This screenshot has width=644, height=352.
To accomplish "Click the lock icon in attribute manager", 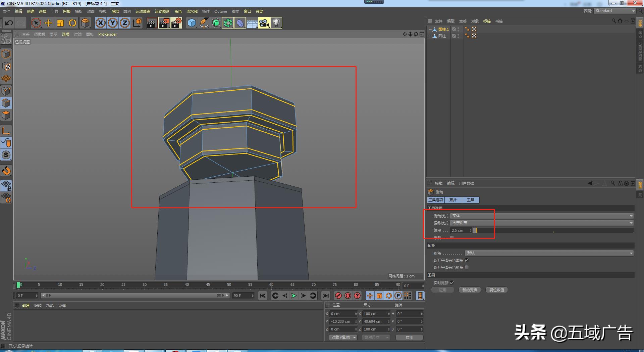I will pyautogui.click(x=621, y=183).
